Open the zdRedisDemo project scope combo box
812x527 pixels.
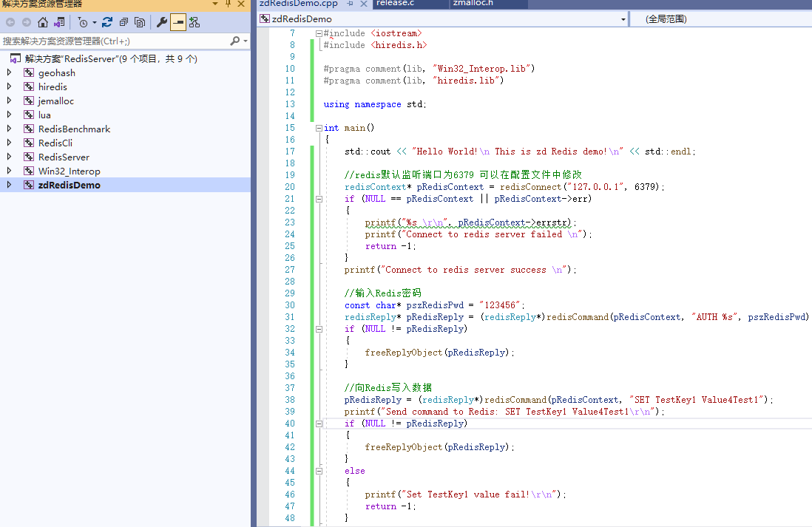(x=443, y=19)
